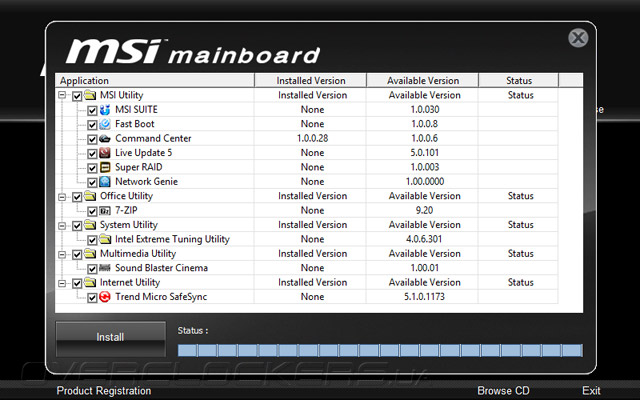Image resolution: width=640 pixels, height=400 pixels.
Task: Click the System Utility folder icon
Action: pyautogui.click(x=90, y=225)
